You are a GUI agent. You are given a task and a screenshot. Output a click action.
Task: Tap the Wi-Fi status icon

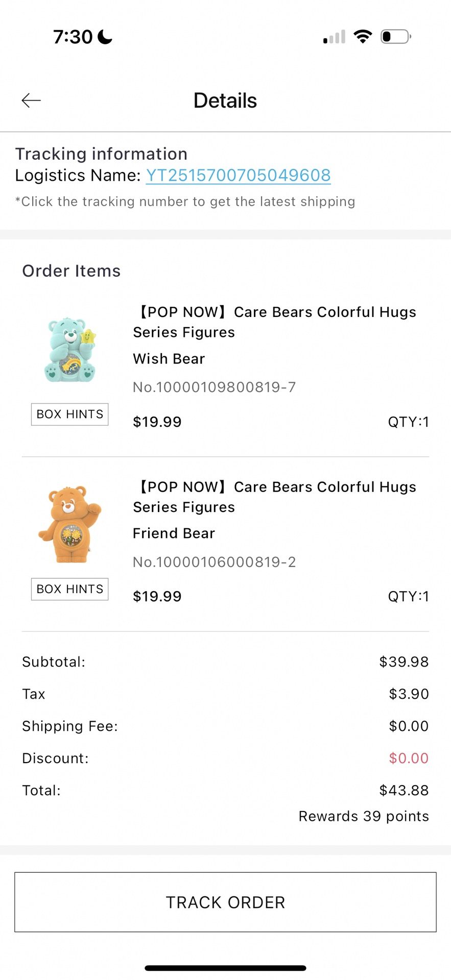click(363, 37)
